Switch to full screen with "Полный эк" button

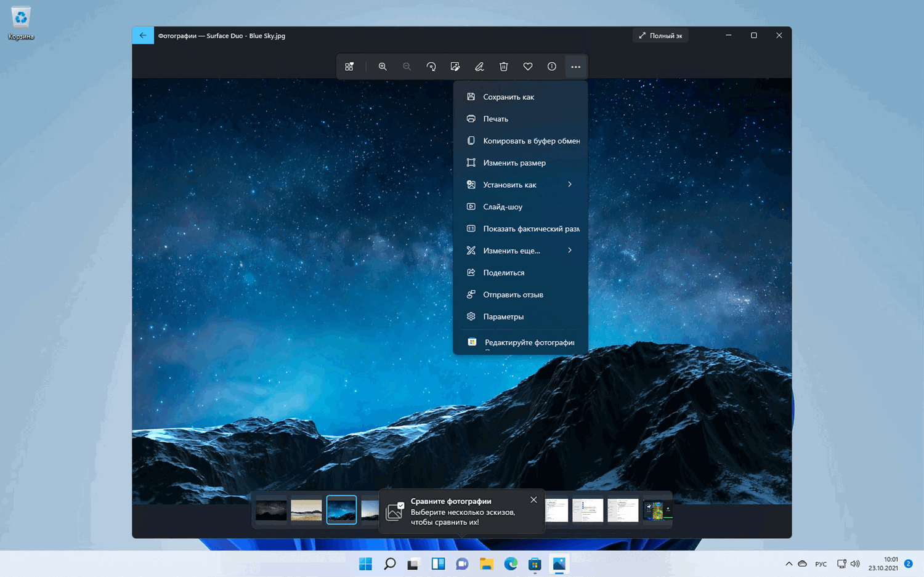click(x=660, y=36)
